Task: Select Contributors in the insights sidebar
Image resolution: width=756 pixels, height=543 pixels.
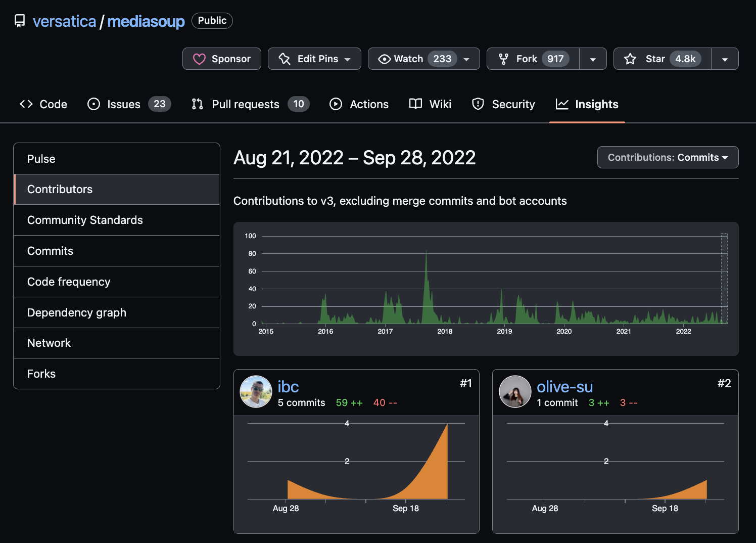Action: click(x=117, y=189)
